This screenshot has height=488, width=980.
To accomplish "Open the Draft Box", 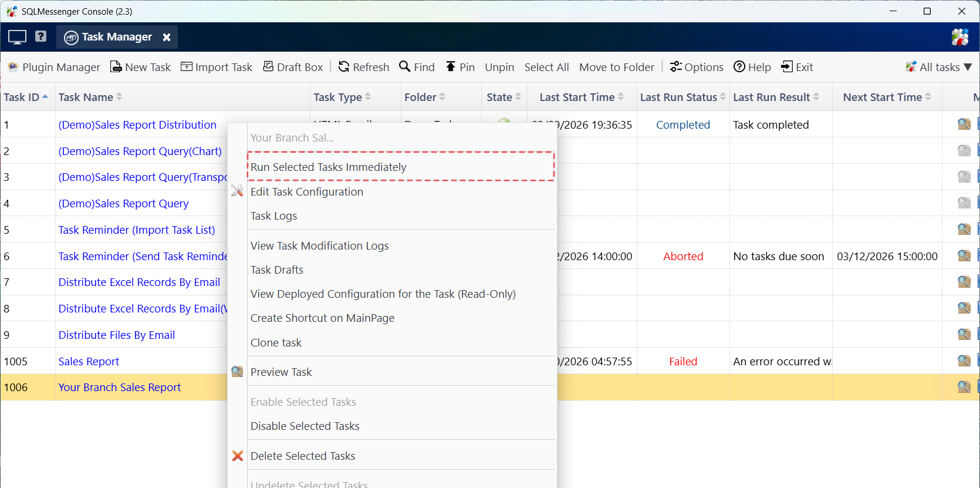I will pos(293,67).
